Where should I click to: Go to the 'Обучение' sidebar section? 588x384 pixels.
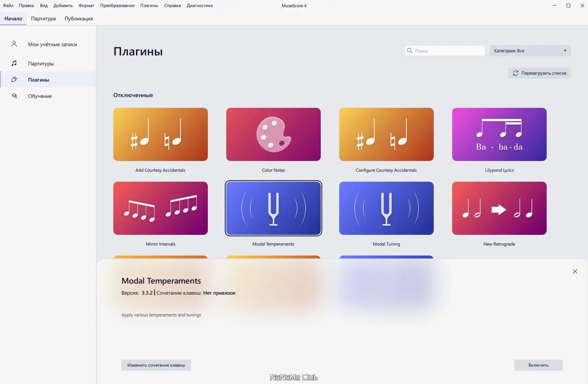(x=48, y=96)
